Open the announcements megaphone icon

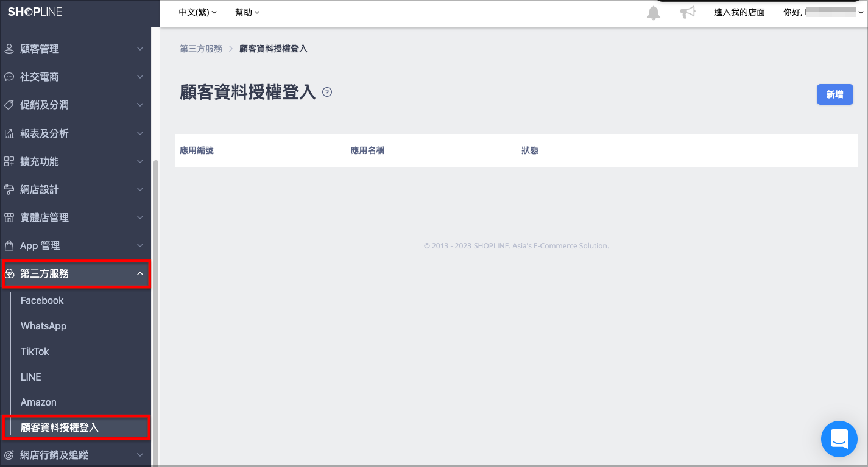(x=688, y=13)
